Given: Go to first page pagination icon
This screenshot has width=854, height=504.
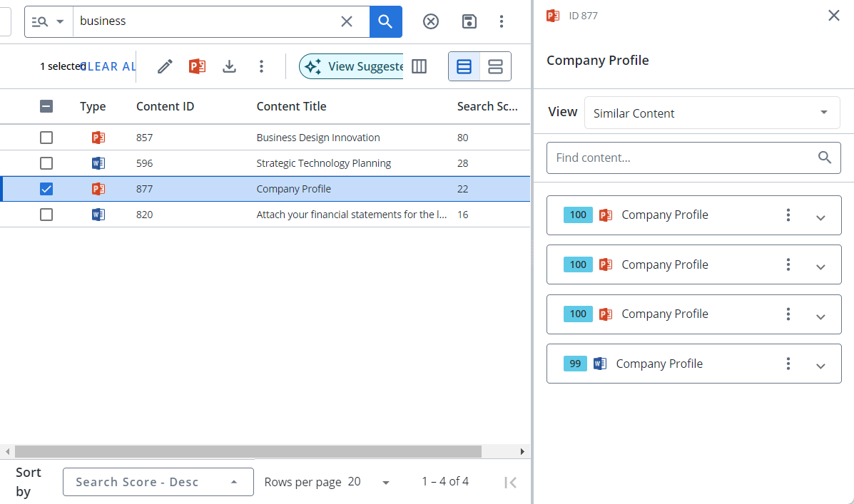Looking at the screenshot, I should coord(510,482).
